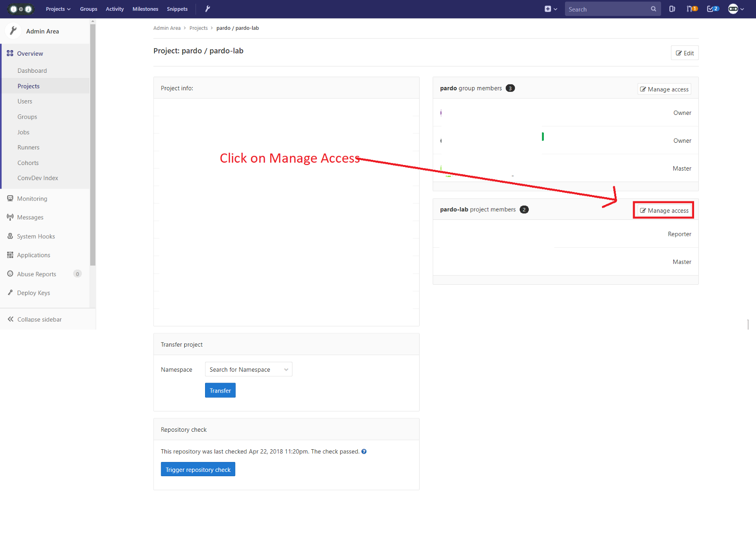Select the Overview grid icon in sidebar
756x541 pixels.
10,53
